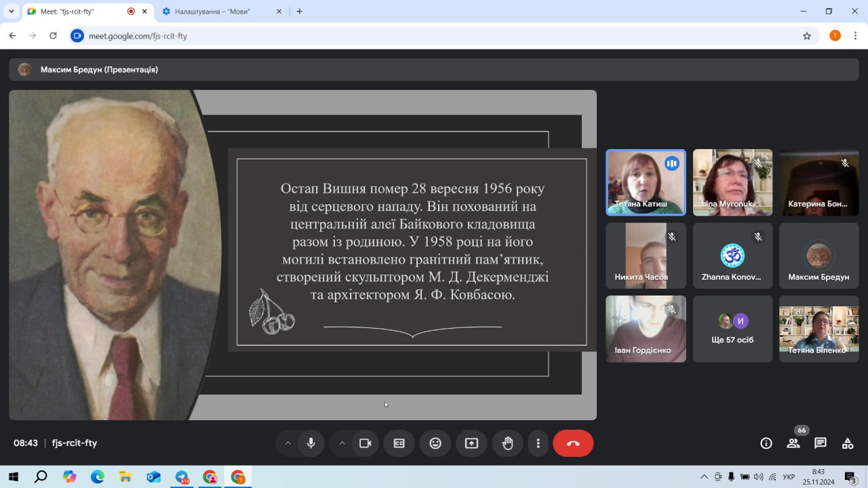Select Тетяна Катиш video tile
Viewport: 868px width, 488px height.
646,182
